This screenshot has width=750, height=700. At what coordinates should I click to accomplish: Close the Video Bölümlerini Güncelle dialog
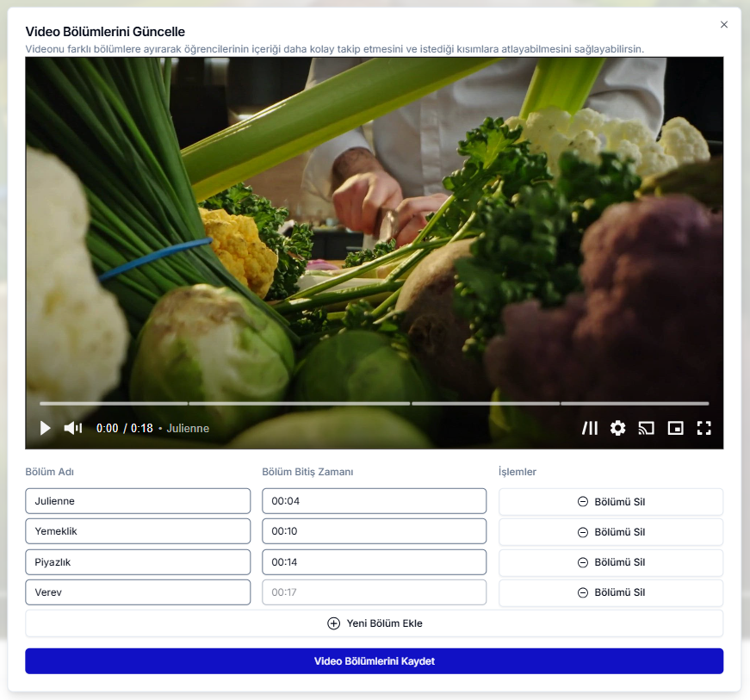(x=723, y=25)
